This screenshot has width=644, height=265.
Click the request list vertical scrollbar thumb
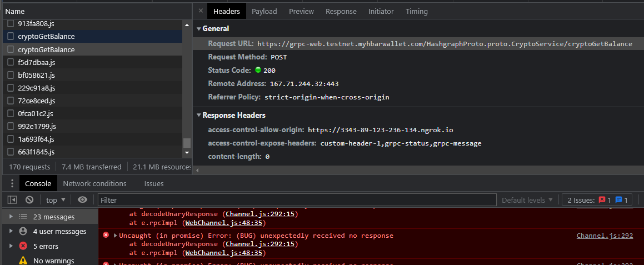click(x=187, y=143)
